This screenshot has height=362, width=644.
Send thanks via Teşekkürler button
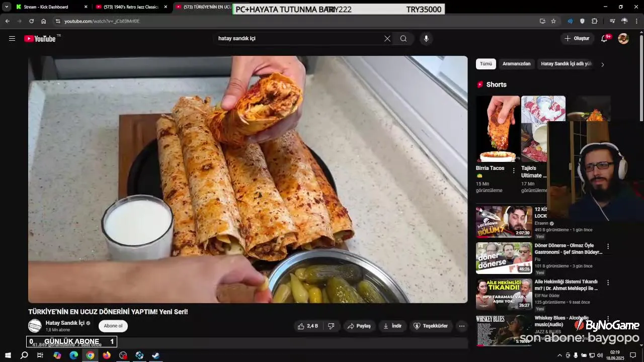point(431,326)
